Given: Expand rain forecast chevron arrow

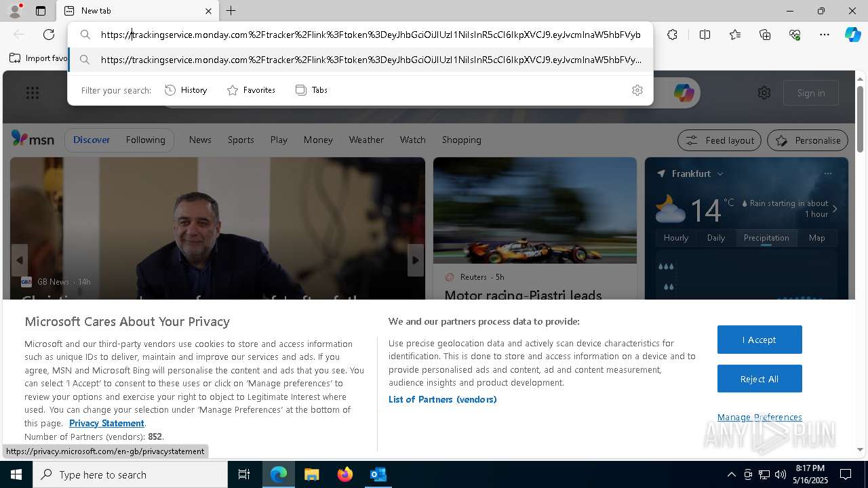Looking at the screenshot, I should 835,209.
